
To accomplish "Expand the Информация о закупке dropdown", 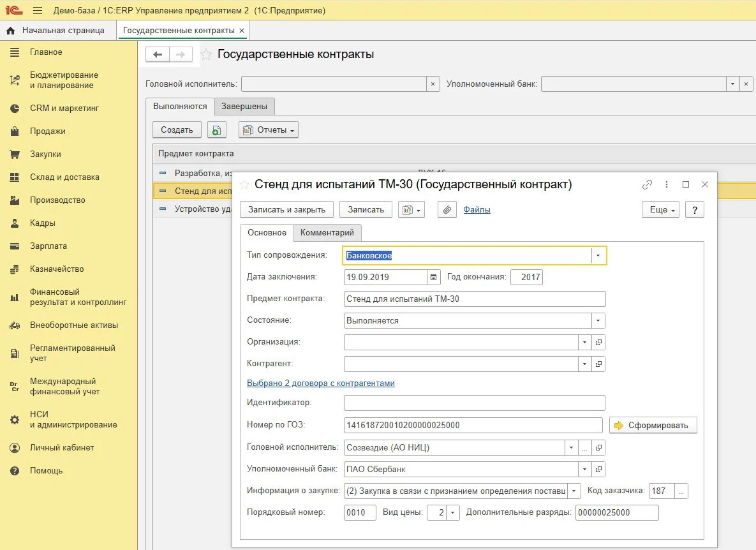I will (574, 491).
